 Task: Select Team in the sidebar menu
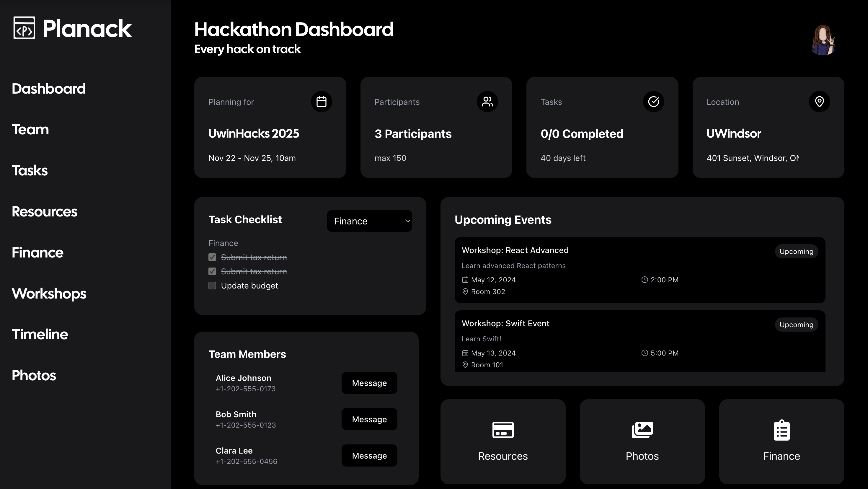[x=30, y=129]
